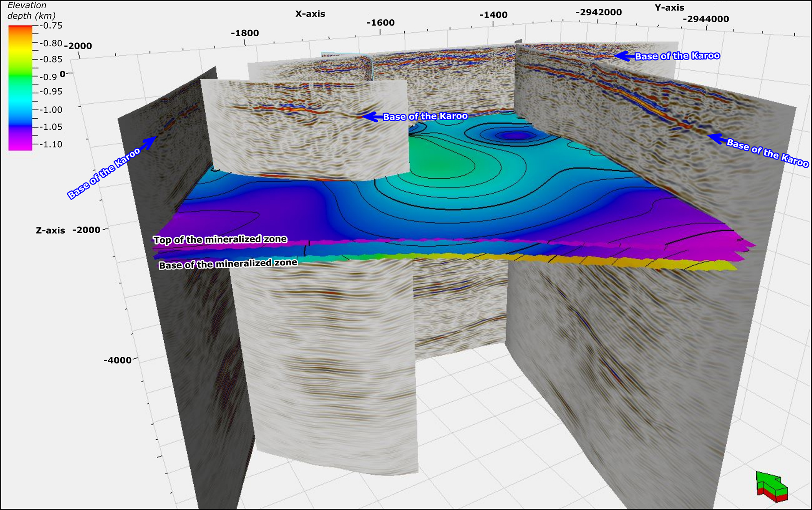Select the 'Base of the mineralized zone' label
This screenshot has width=812, height=510.
tap(228, 264)
